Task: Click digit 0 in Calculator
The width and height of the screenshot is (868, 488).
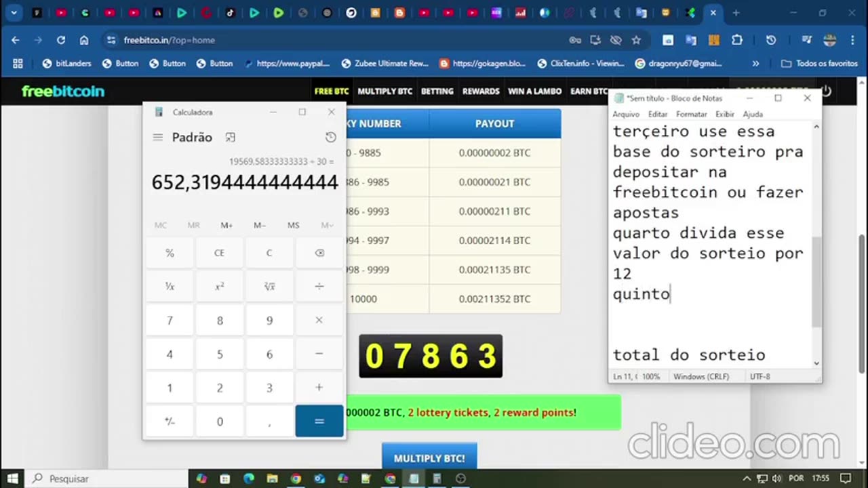Action: [x=220, y=421]
